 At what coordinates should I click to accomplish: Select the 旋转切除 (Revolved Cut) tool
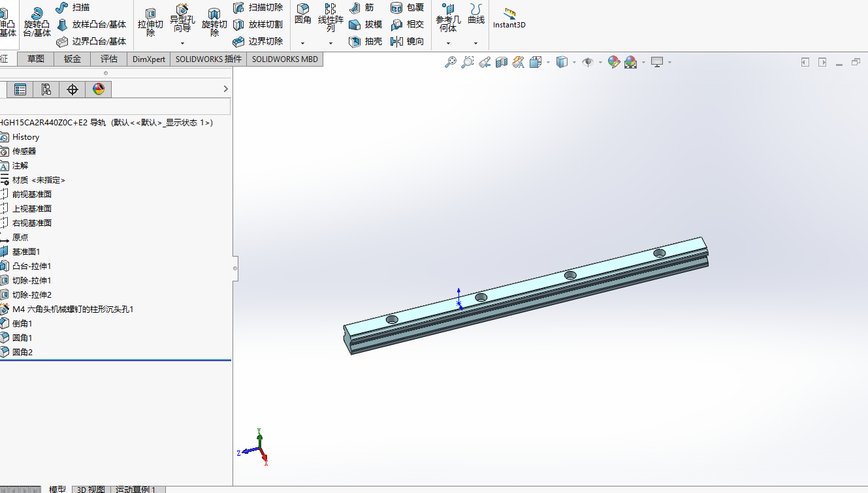214,22
